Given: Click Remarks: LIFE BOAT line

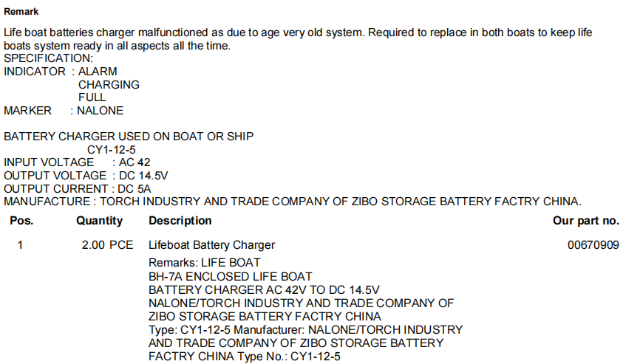Looking at the screenshot, I should (x=204, y=263).
